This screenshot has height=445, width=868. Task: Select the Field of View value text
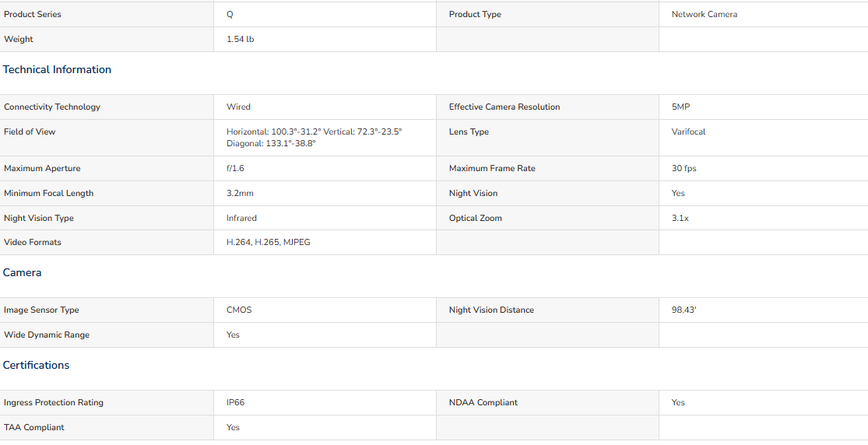pos(315,138)
